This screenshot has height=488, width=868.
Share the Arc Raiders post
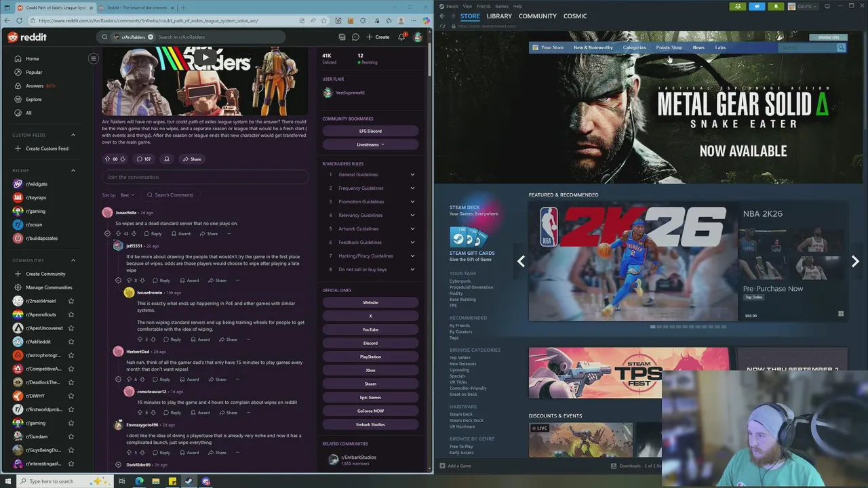(x=192, y=159)
